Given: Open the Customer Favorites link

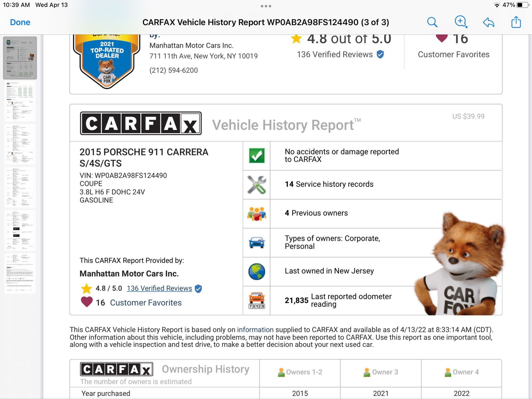Looking at the screenshot, I should tap(146, 303).
